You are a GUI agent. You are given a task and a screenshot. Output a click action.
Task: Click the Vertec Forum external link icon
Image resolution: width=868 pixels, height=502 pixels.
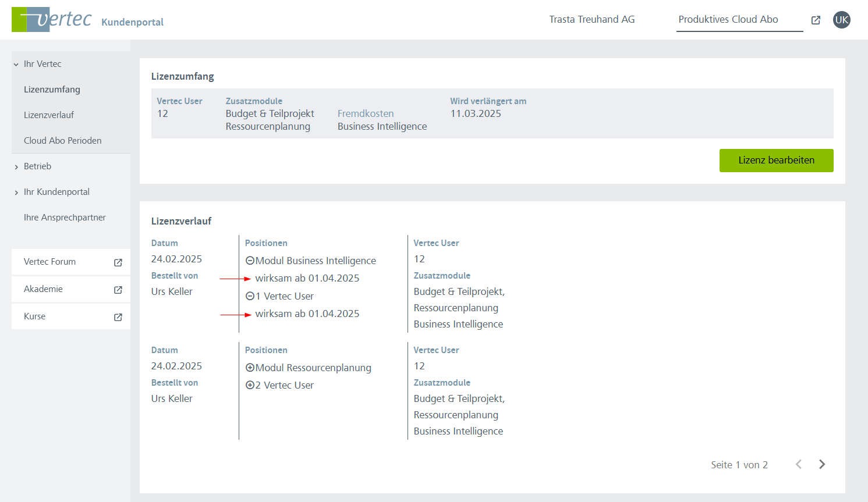118,262
